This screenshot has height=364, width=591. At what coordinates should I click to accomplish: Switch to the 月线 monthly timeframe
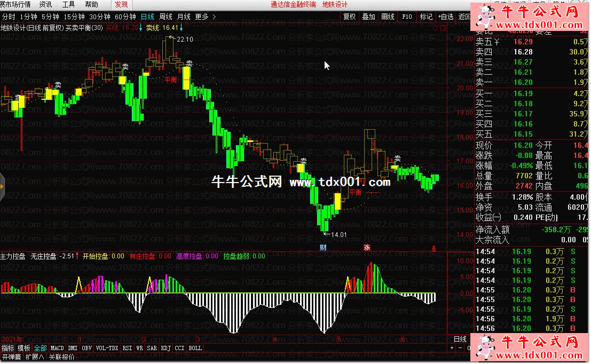point(184,17)
